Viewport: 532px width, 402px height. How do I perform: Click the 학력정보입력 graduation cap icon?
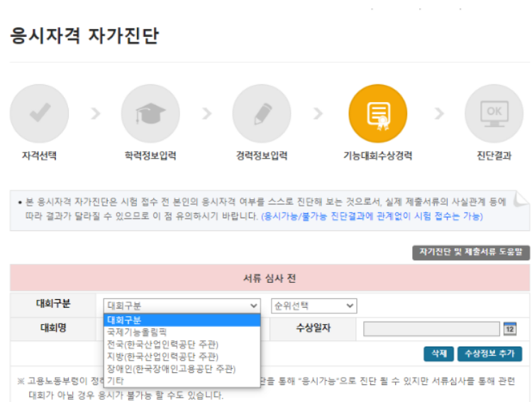click(x=150, y=113)
